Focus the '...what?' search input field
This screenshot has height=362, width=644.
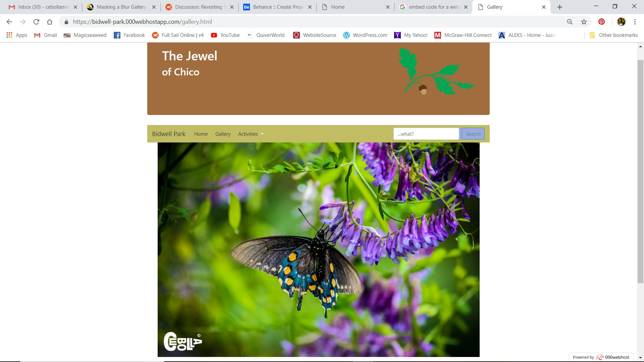426,134
